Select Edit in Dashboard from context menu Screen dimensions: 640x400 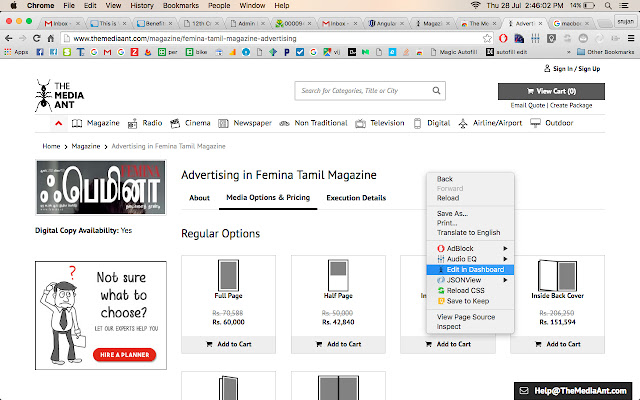(x=470, y=269)
